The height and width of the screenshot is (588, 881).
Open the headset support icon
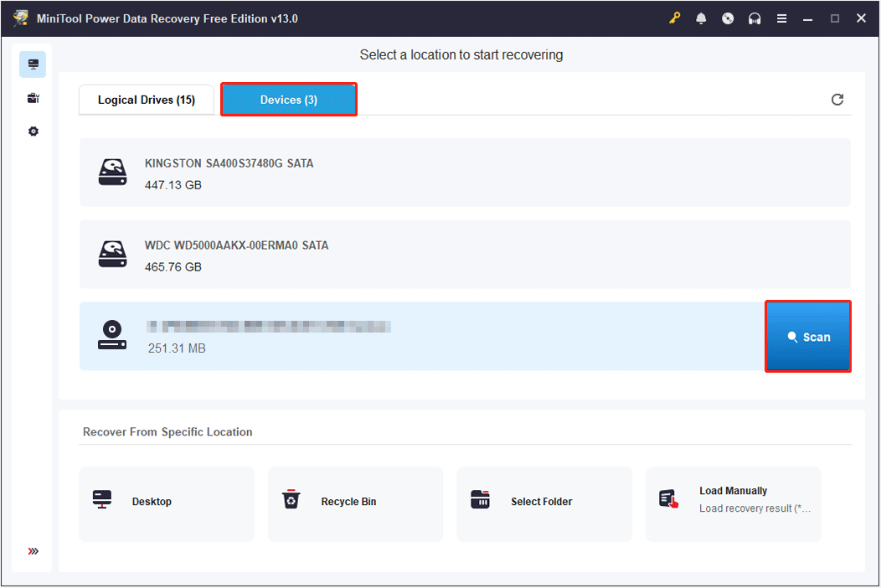coord(755,18)
